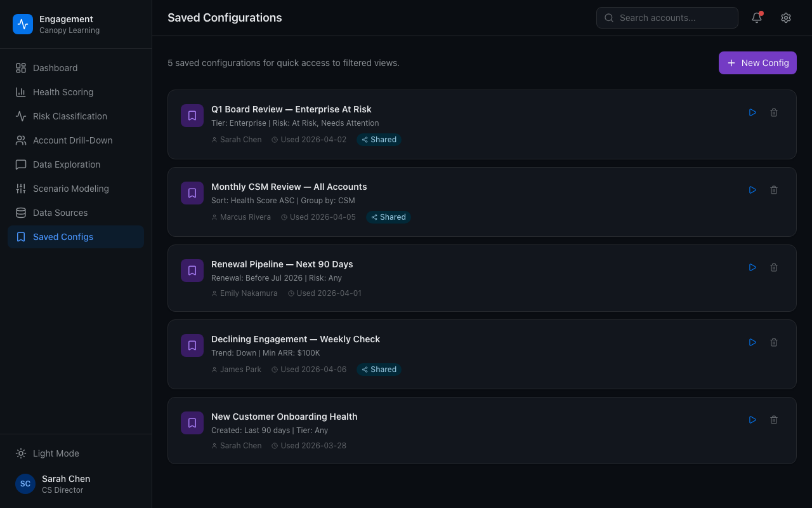Click the Account Drill-Down people icon
The image size is (812, 508).
[x=20, y=140]
